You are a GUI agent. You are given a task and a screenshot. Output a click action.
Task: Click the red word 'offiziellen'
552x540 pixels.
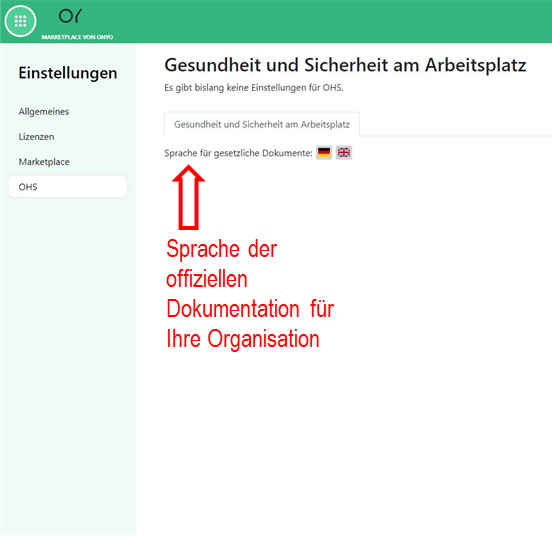(207, 279)
